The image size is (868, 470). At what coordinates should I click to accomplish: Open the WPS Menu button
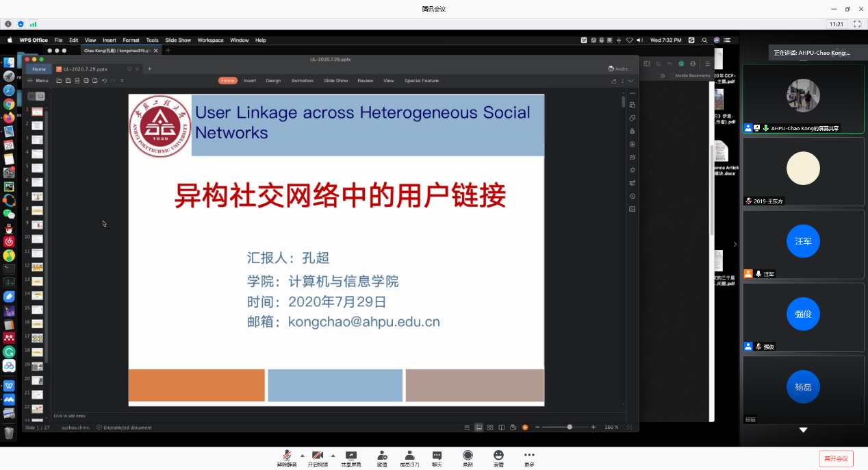coord(38,81)
